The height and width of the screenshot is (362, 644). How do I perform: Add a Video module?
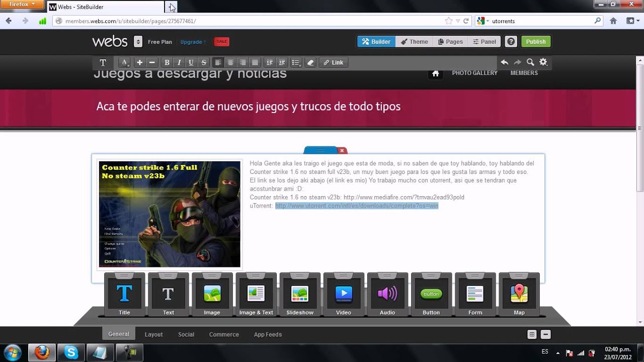[344, 294]
